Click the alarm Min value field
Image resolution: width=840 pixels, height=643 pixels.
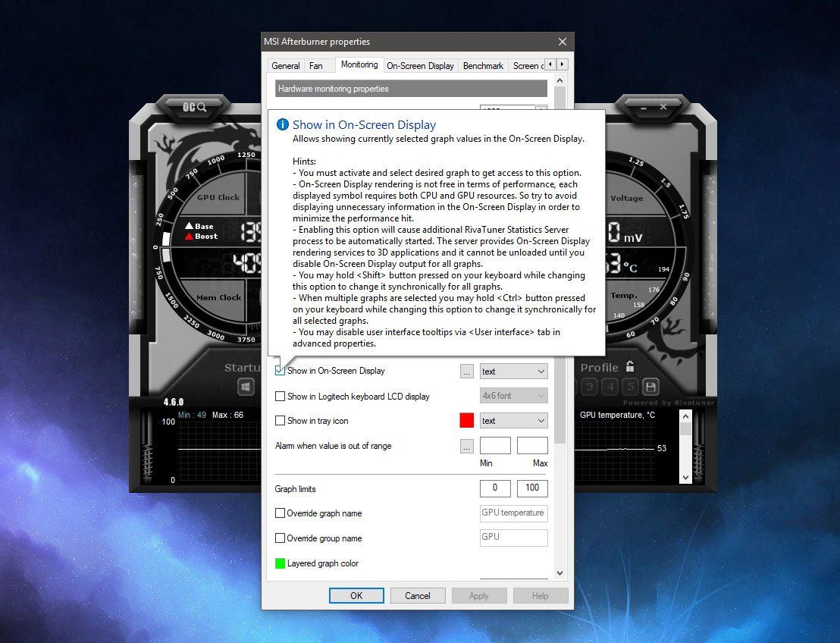[495, 445]
